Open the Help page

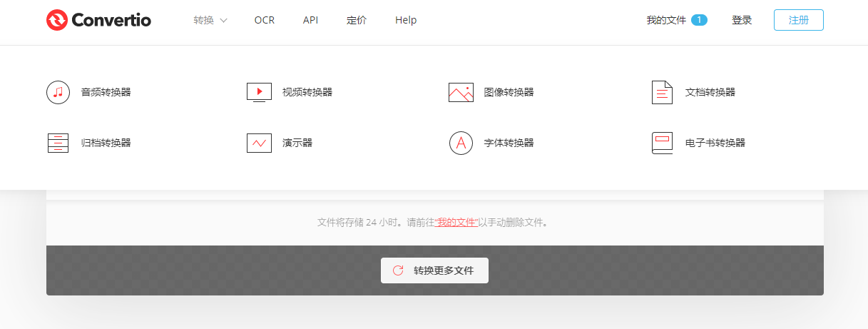click(406, 20)
